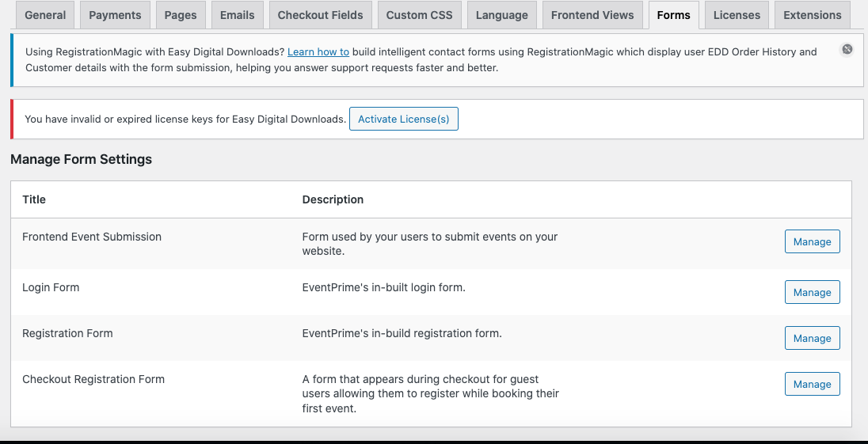This screenshot has width=868, height=444.
Task: Switch to the Custom CSS tab
Action: coord(419,15)
